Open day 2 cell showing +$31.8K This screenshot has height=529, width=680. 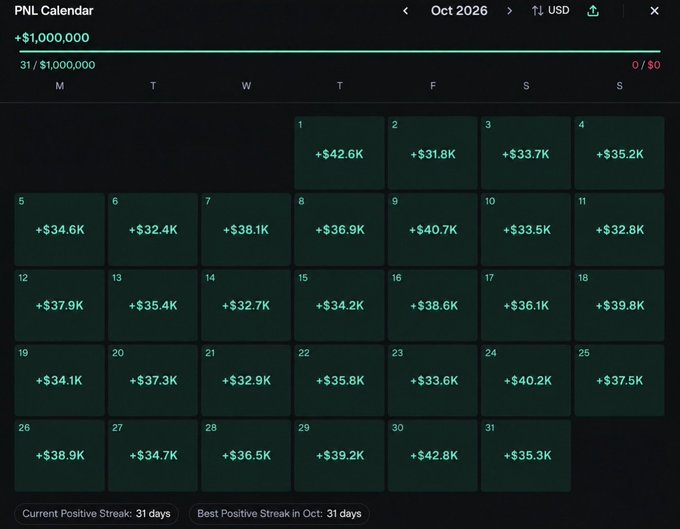433,153
